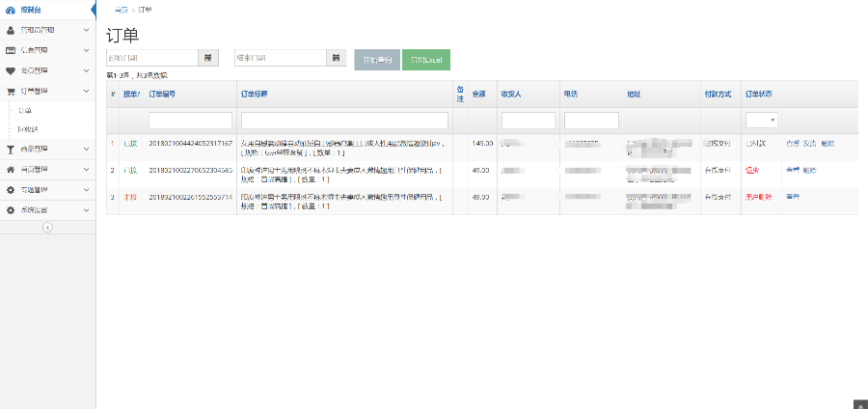Click 删除 for order ending 317167
Image resolution: width=868 pixels, height=409 pixels.
click(827, 144)
